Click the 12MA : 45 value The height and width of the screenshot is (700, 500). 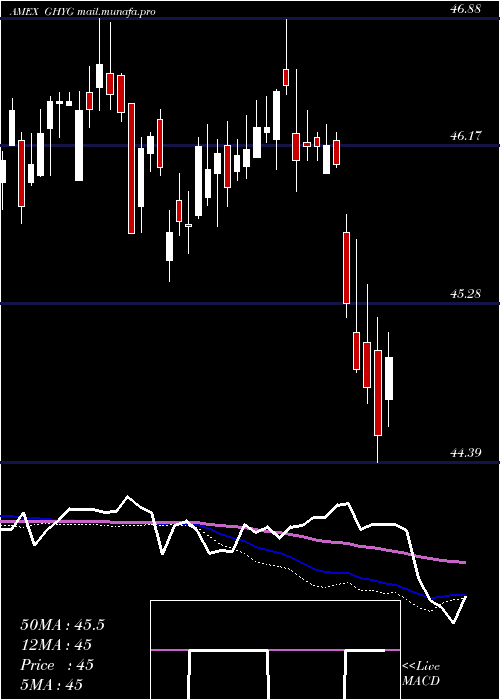coord(56,645)
